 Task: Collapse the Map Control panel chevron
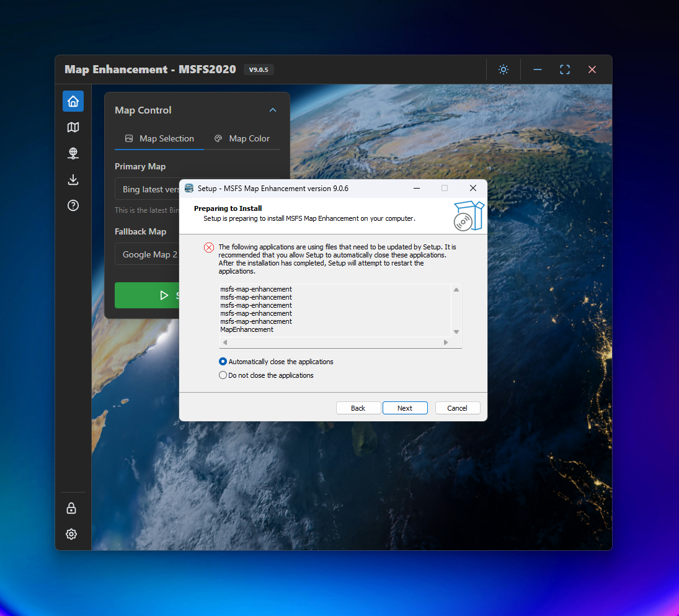272,110
